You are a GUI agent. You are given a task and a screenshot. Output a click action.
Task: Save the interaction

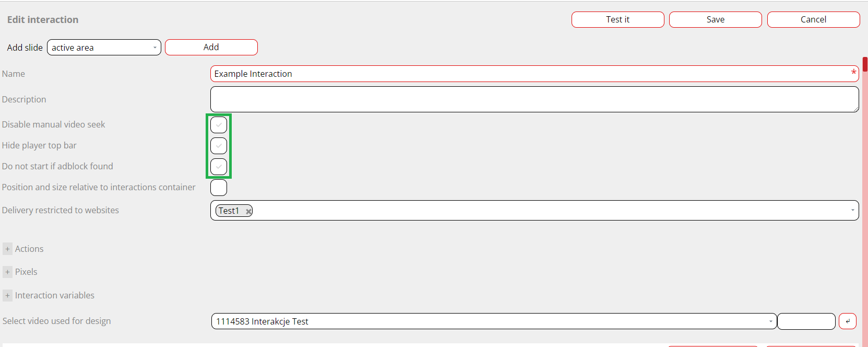715,20
